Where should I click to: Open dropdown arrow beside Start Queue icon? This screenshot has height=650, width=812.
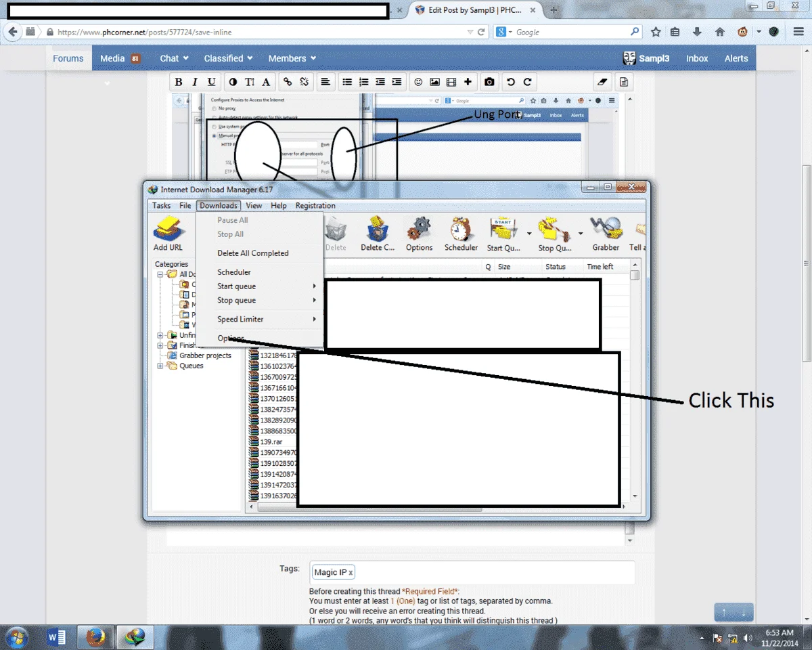pyautogui.click(x=528, y=234)
